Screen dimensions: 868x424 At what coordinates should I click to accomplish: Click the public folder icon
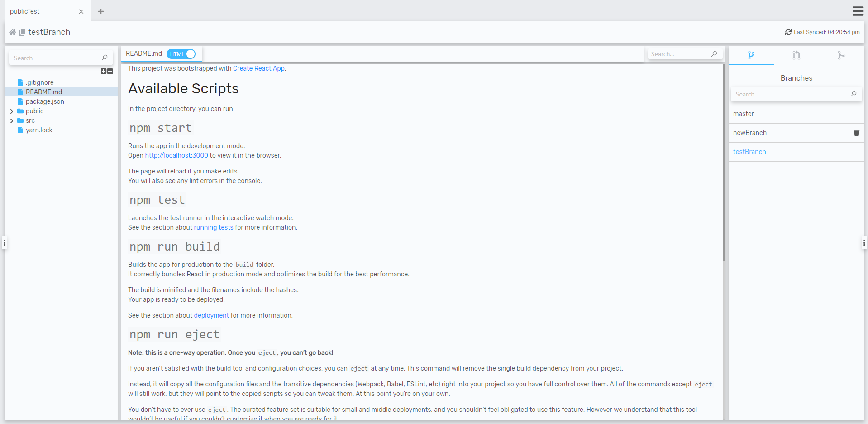point(20,111)
